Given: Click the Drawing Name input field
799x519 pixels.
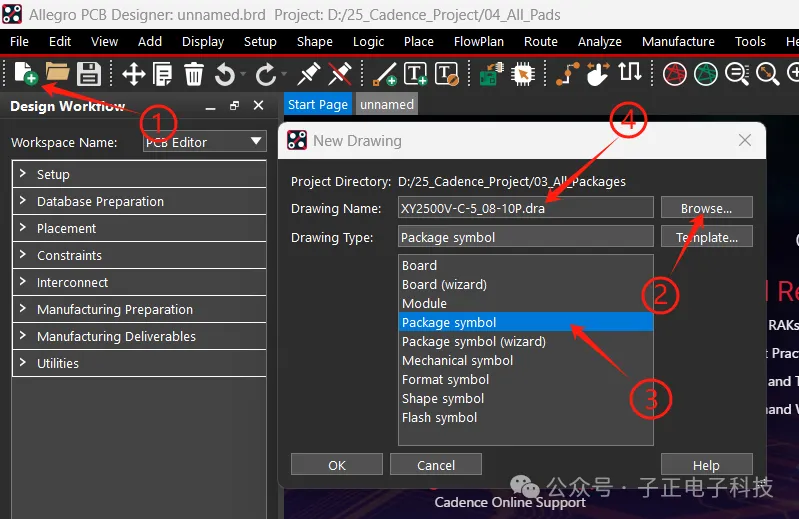Looking at the screenshot, I should pos(525,208).
